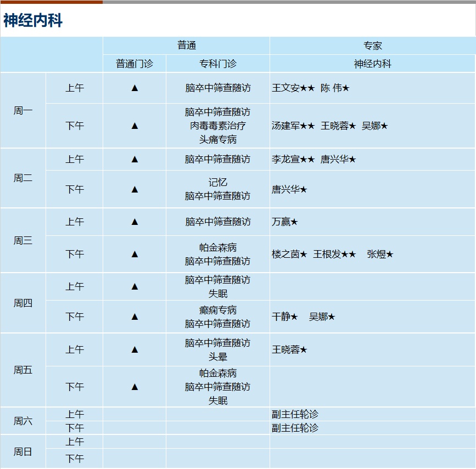
Task: Select the 普通 column group header
Action: pyautogui.click(x=187, y=46)
